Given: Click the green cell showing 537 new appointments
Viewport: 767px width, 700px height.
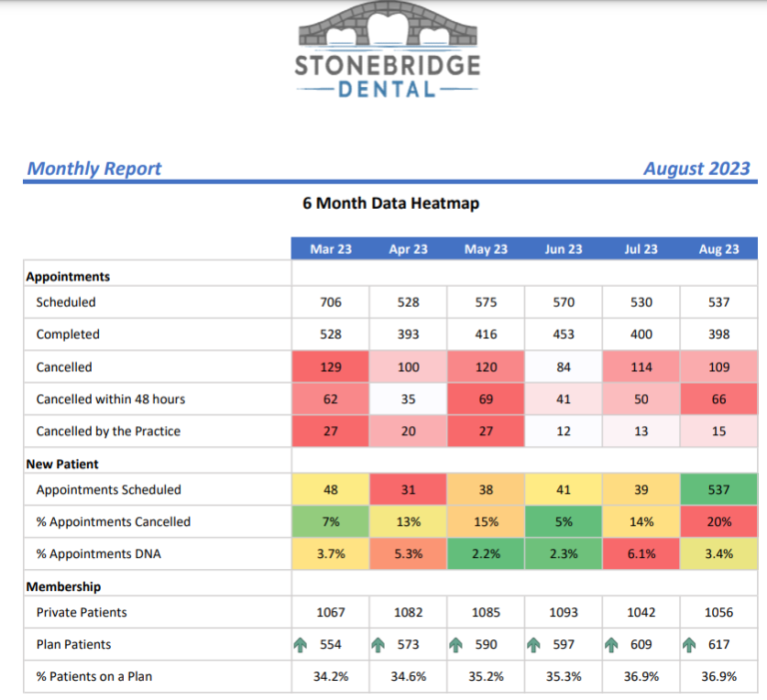Looking at the screenshot, I should pos(718,490).
